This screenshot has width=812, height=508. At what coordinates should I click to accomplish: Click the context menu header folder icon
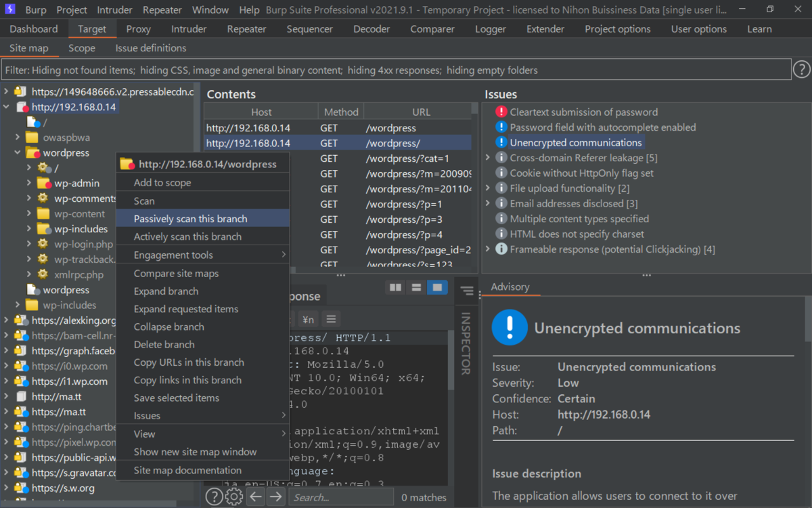[x=127, y=164]
